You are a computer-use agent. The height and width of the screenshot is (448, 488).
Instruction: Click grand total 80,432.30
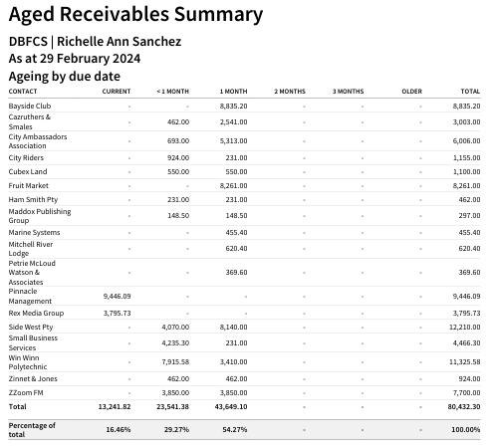(464, 406)
